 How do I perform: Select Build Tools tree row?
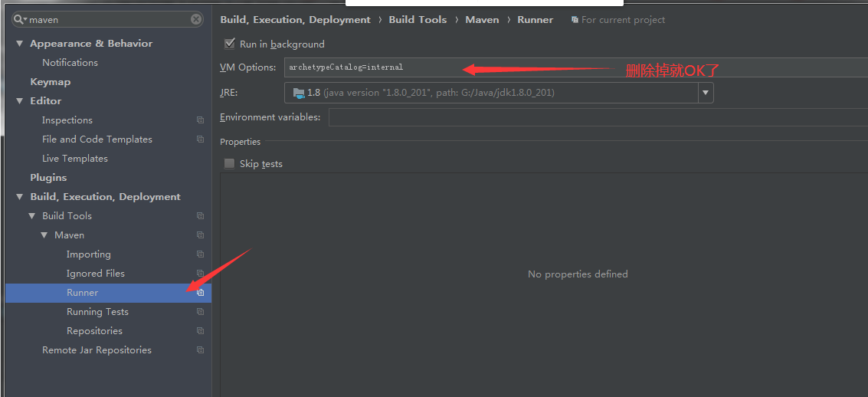[109, 216]
